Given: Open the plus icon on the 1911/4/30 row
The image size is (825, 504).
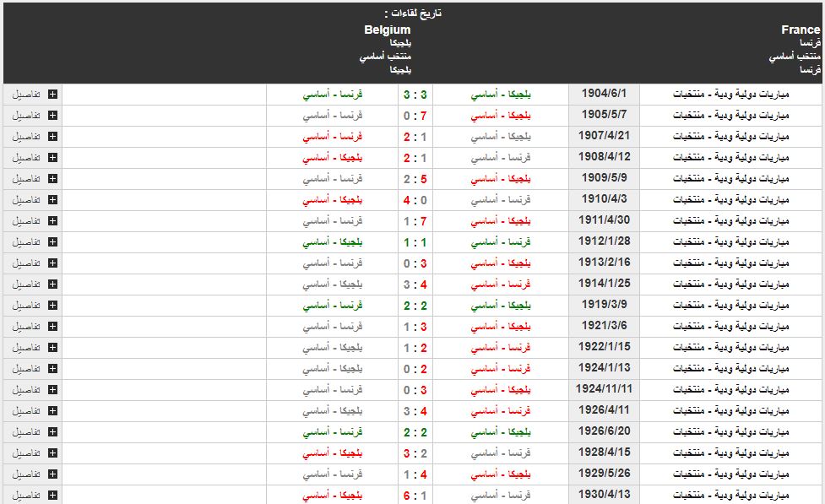Looking at the screenshot, I should (52, 221).
